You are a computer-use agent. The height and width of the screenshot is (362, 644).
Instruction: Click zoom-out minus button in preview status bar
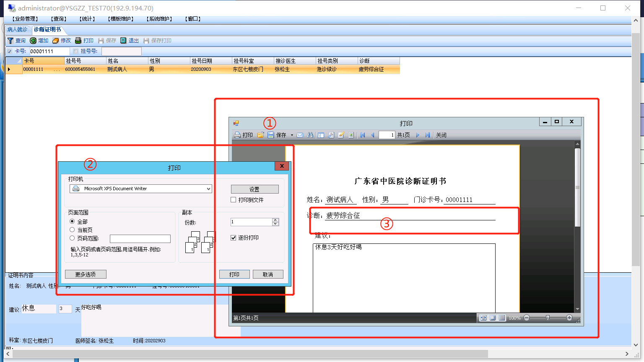(527, 318)
